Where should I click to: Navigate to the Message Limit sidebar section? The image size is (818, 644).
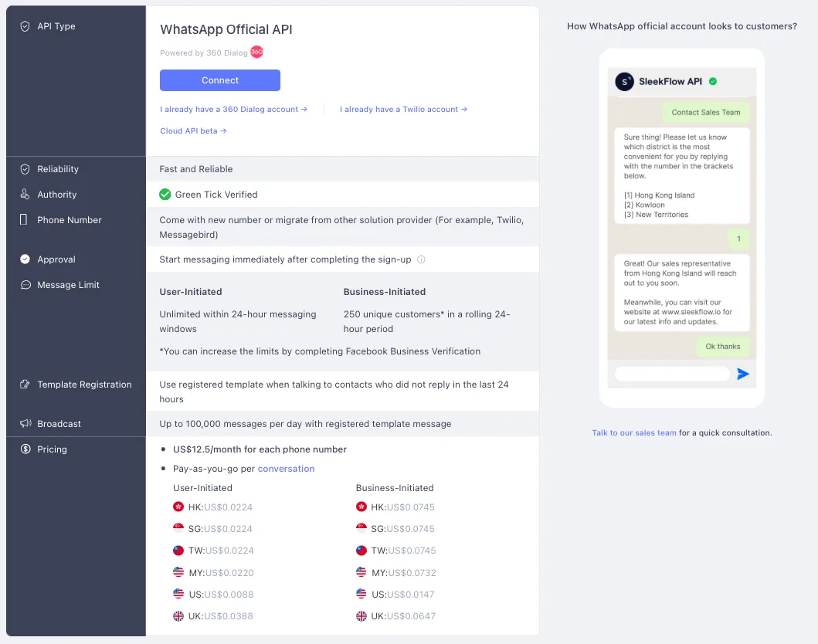pos(66,285)
